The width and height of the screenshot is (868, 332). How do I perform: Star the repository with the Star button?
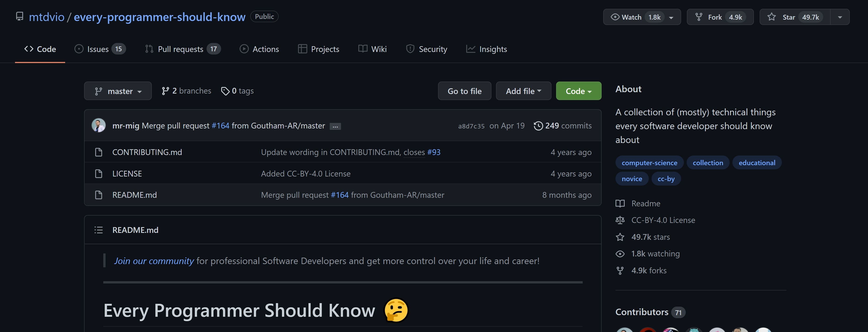795,17
